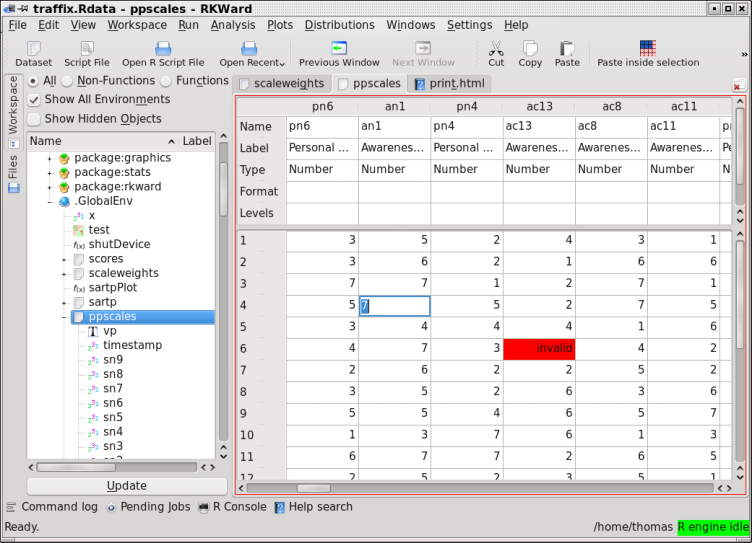Select the Non-Functions radio button
Viewport: 752px width, 543px height.
[x=68, y=81]
